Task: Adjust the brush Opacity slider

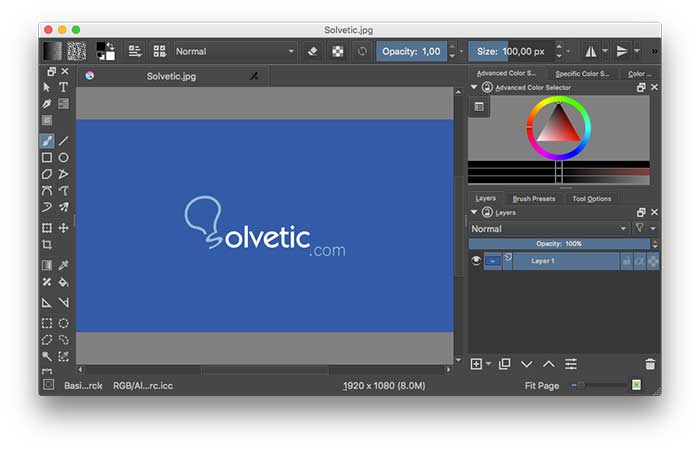Action: click(411, 51)
